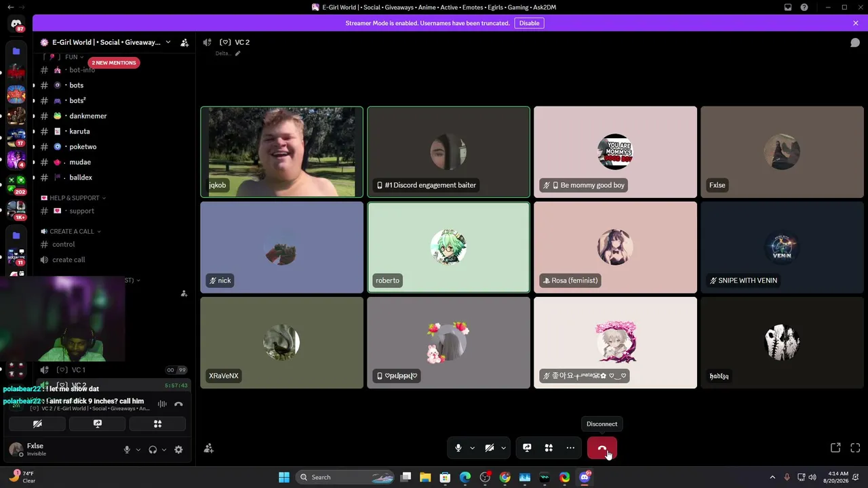
Task: Disable Streamer Mode from the banner
Action: pos(529,23)
